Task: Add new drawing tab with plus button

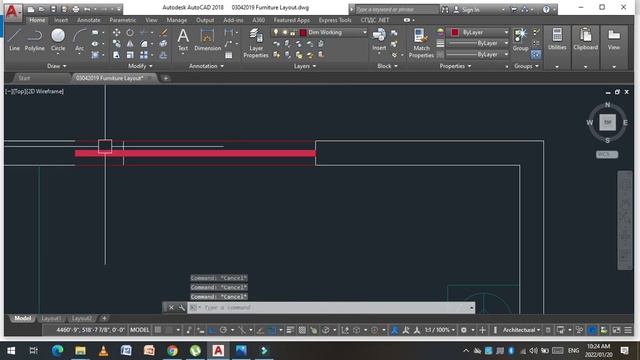Action: (x=166, y=78)
